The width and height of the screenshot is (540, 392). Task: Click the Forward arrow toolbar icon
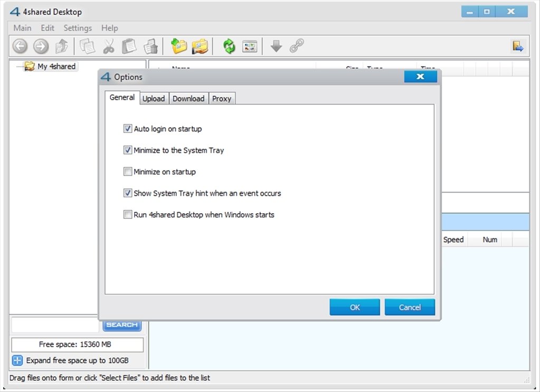tap(41, 46)
